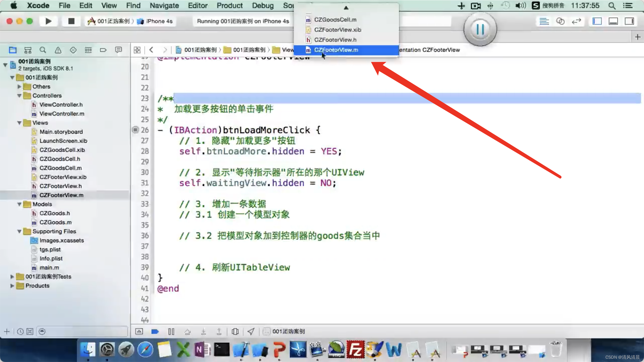This screenshot has height=362, width=644.
Task: Select CZGoodsCell.m from breadcrumb dropdown
Action: click(335, 19)
